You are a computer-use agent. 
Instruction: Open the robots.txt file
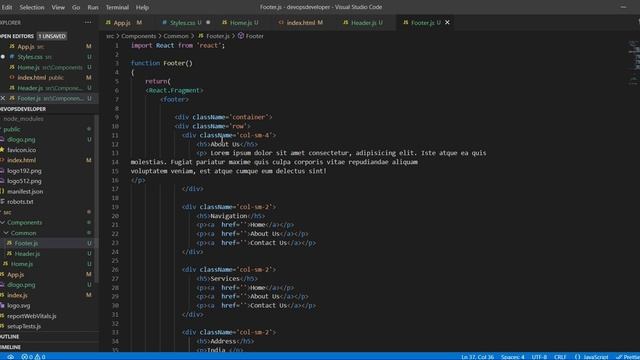pyautogui.click(x=20, y=202)
